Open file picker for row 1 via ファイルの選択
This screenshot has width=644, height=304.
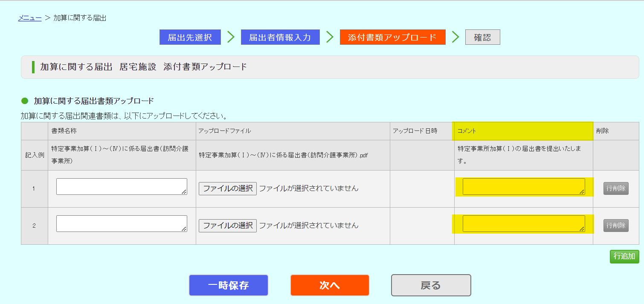[227, 188]
